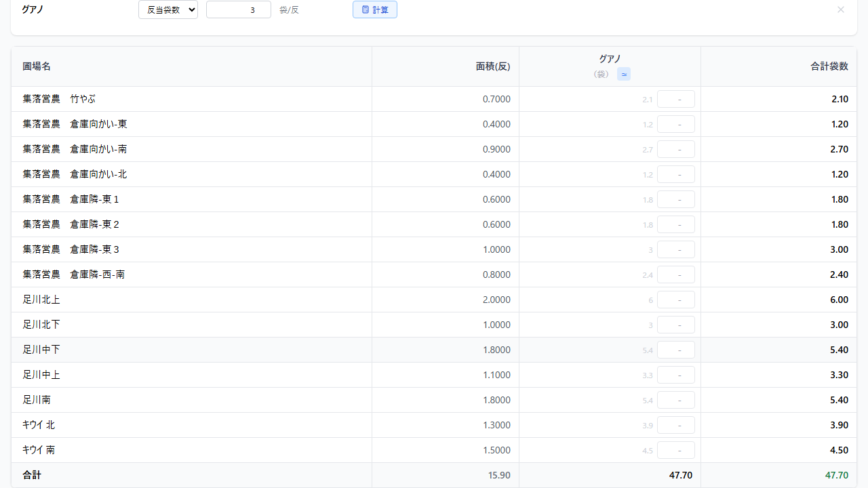This screenshot has height=488, width=868.
Task: Click グアノ input for 倉庫隣-西-南 row
Action: click(675, 274)
